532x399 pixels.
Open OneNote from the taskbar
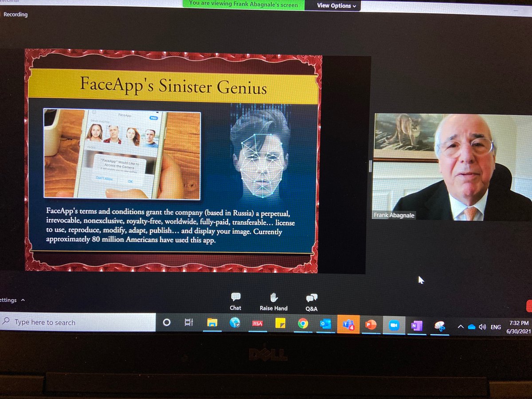[x=416, y=326]
